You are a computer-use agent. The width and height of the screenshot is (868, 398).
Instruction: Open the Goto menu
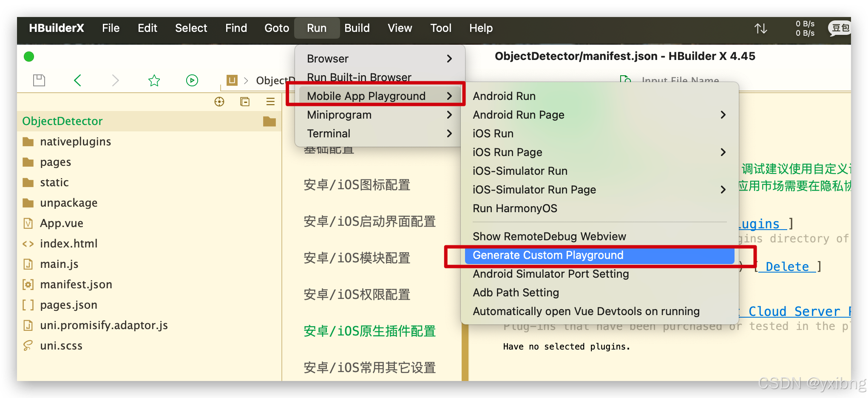pos(277,28)
